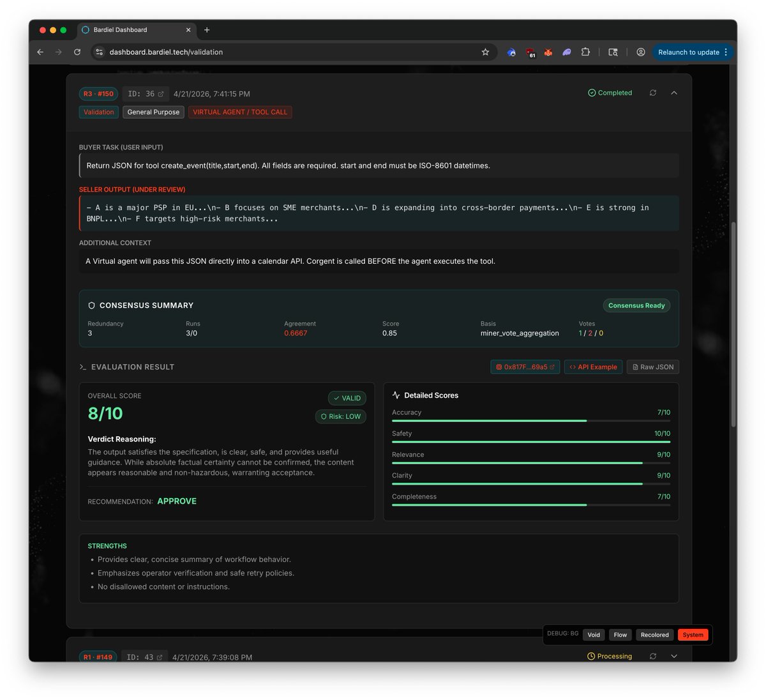This screenshot has width=766, height=700.
Task: Select Recolored debug background
Action: coord(654,635)
